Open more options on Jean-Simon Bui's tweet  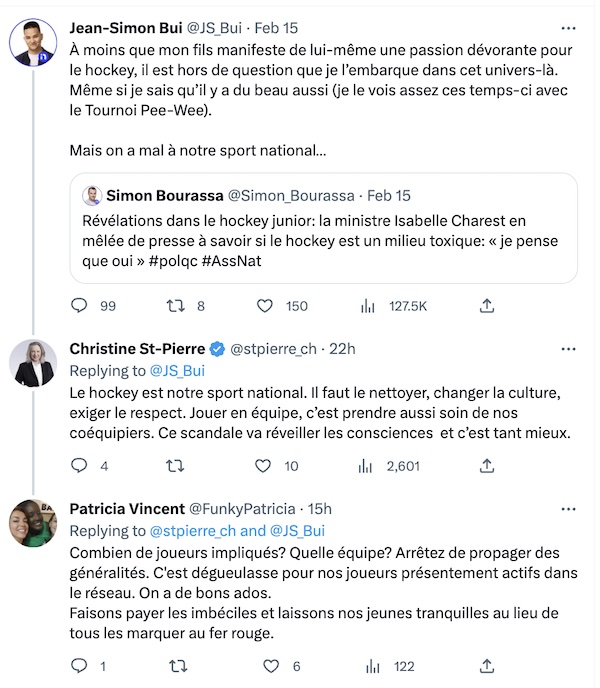click(x=568, y=28)
